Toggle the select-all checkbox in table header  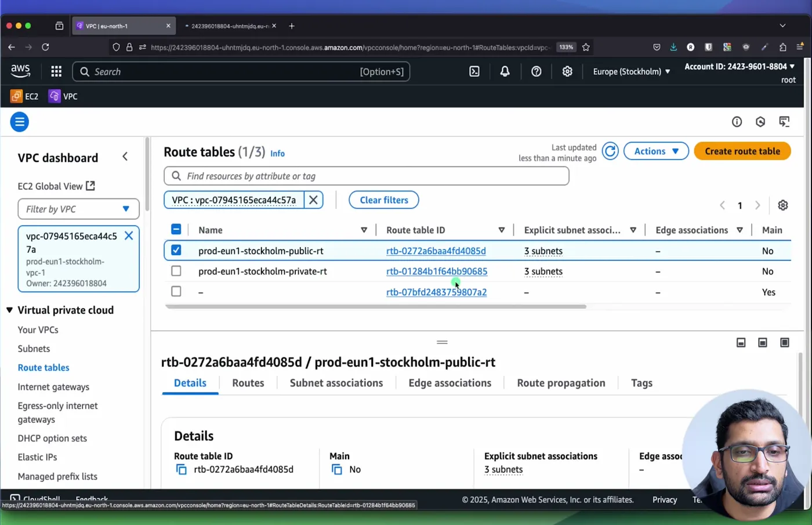point(176,229)
